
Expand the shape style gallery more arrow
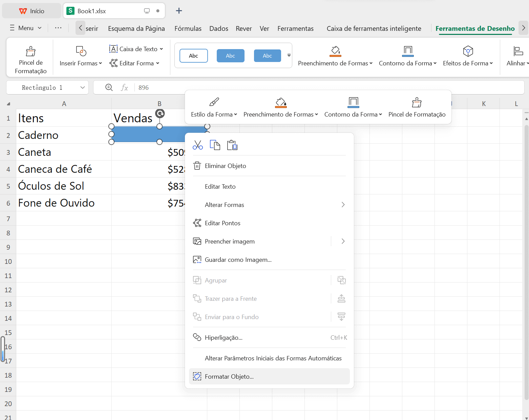tap(289, 55)
